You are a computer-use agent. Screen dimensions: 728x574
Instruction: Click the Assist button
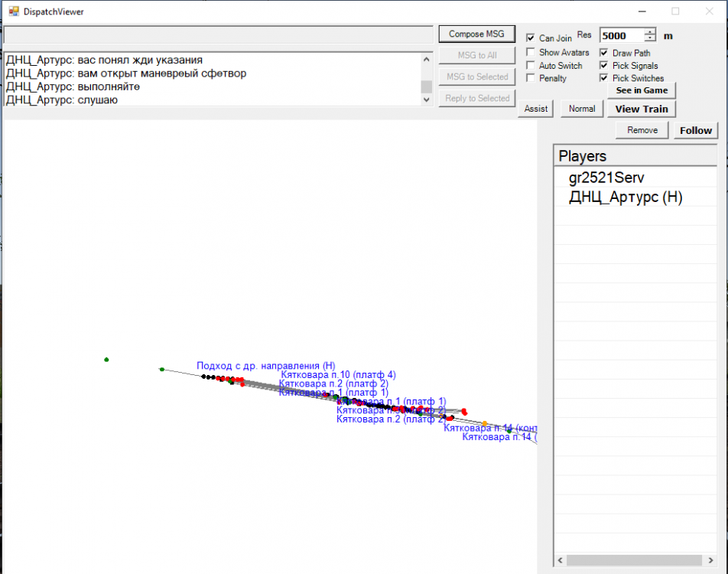point(536,109)
